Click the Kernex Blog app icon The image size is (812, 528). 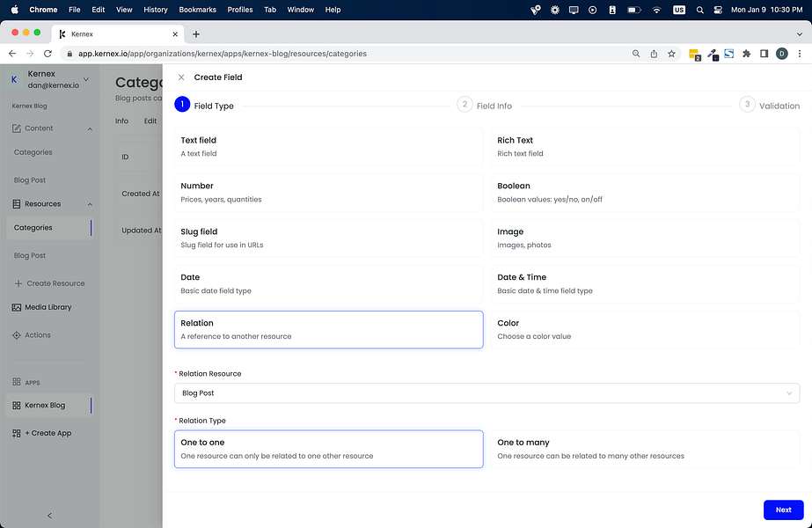pos(17,405)
